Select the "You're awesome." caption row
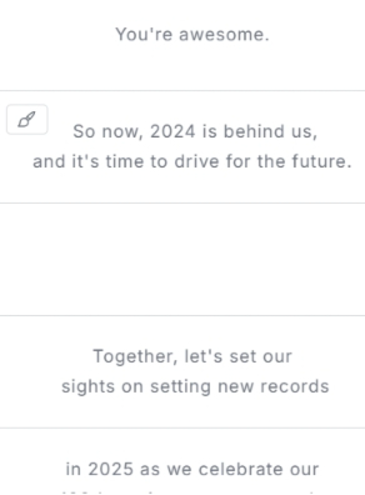Viewport: 365px width, 495px height. (x=182, y=45)
